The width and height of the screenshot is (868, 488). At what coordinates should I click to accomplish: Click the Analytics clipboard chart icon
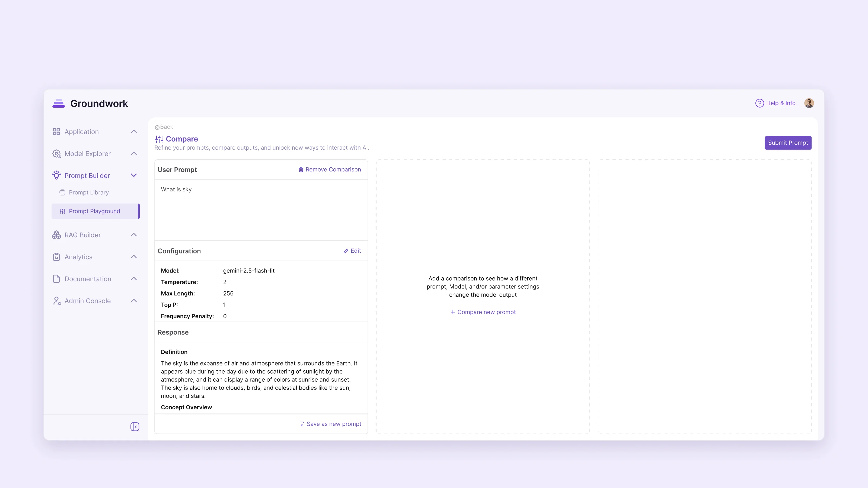tap(56, 257)
